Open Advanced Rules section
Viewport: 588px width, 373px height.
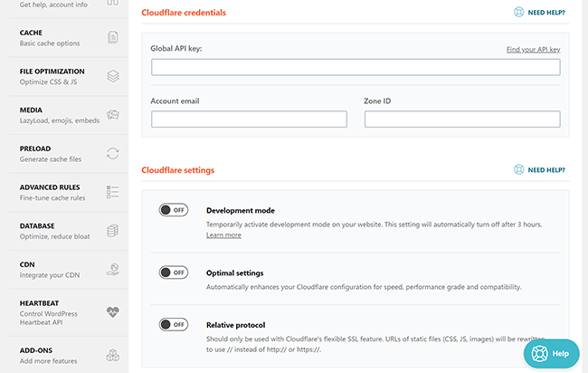pos(69,193)
